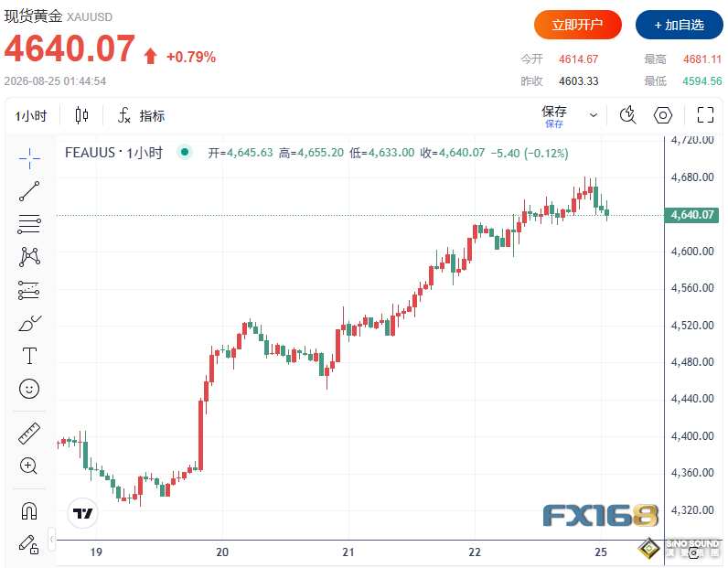Toggle the magnet snap mode

click(29, 511)
